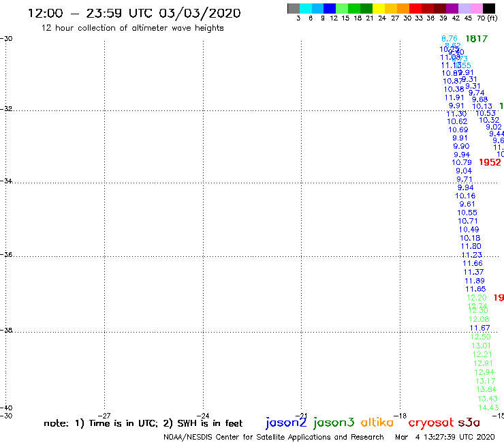Click the subtitle '12 hour collection of altimeter wave heights'

[132, 28]
